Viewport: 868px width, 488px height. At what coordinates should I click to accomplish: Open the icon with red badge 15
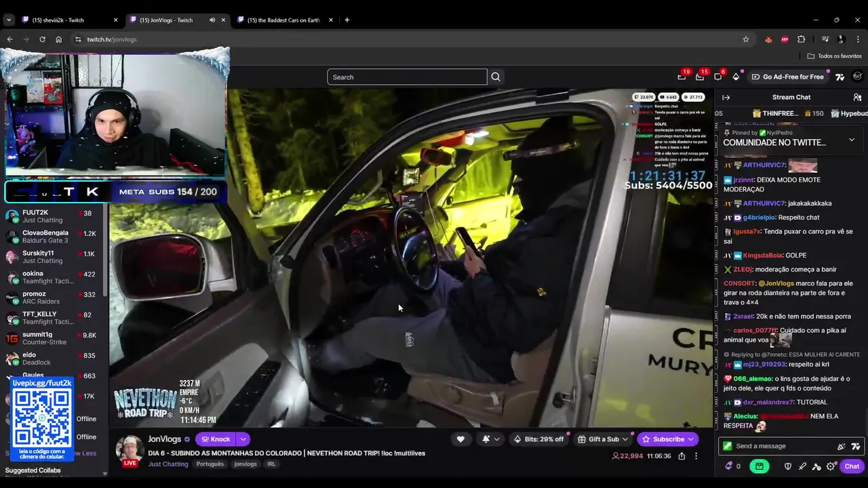click(700, 77)
